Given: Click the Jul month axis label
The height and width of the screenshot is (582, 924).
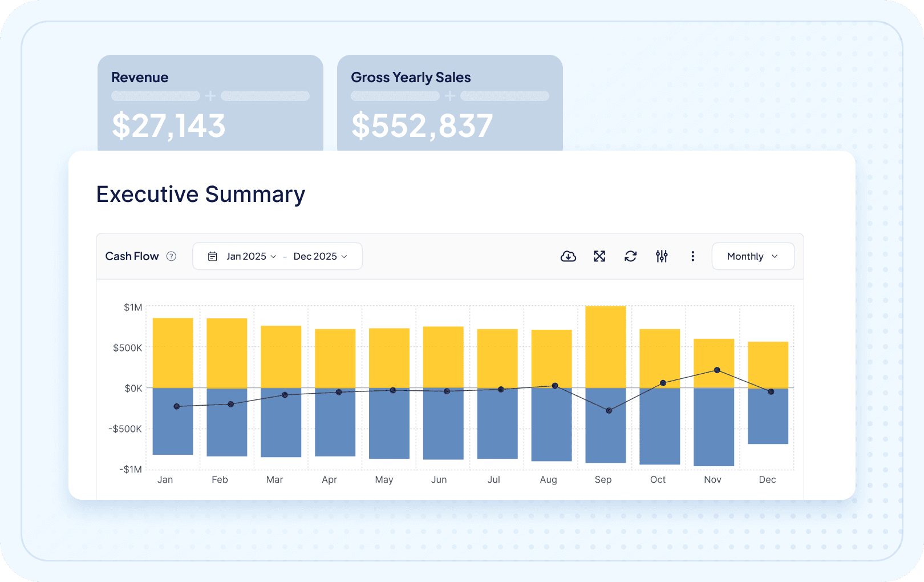Looking at the screenshot, I should click(493, 480).
